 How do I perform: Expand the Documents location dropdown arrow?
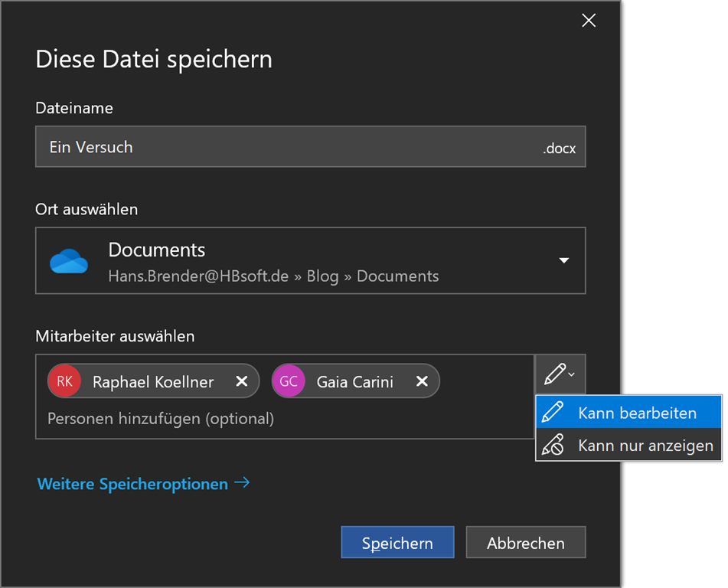click(563, 261)
